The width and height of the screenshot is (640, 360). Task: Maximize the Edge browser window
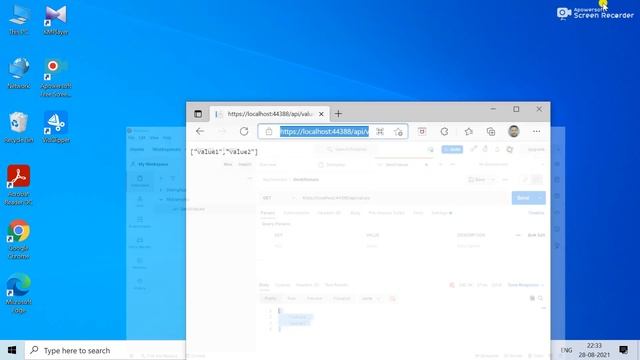coord(516,109)
